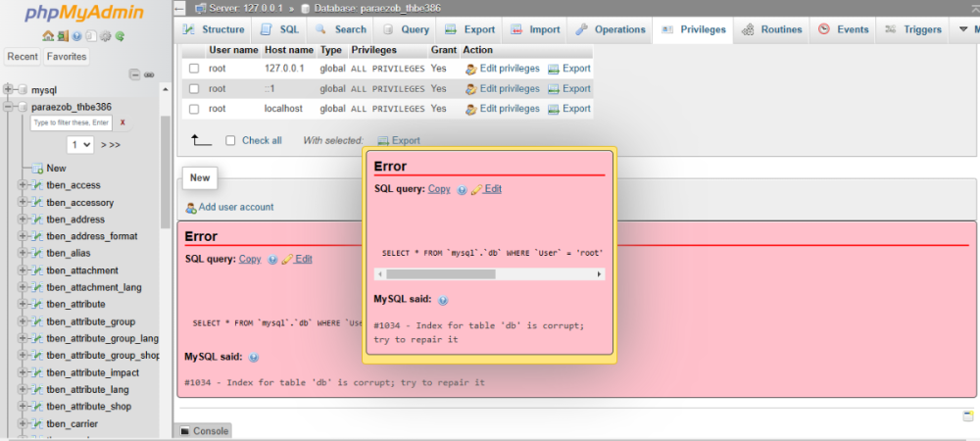Click the green reload navigation icon
Viewport: 980px width, 441px height.
pyautogui.click(x=120, y=36)
